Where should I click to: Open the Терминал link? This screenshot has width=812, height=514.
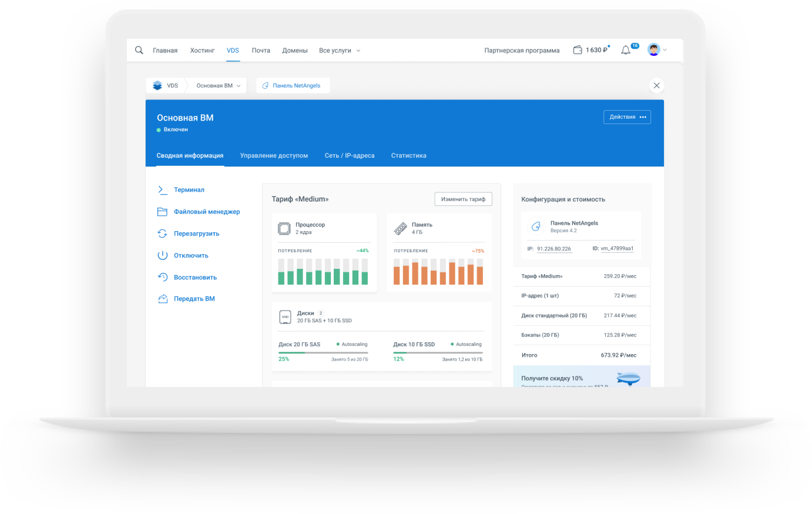(189, 190)
